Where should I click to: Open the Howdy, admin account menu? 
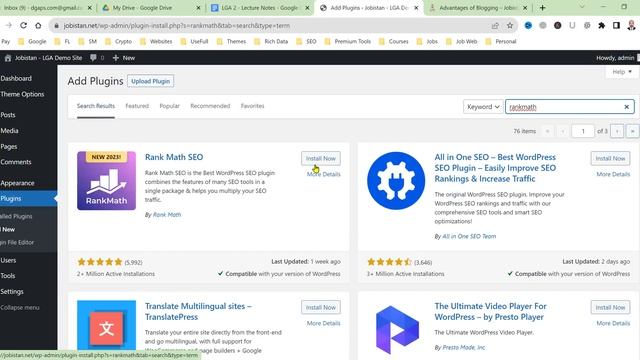[615, 58]
